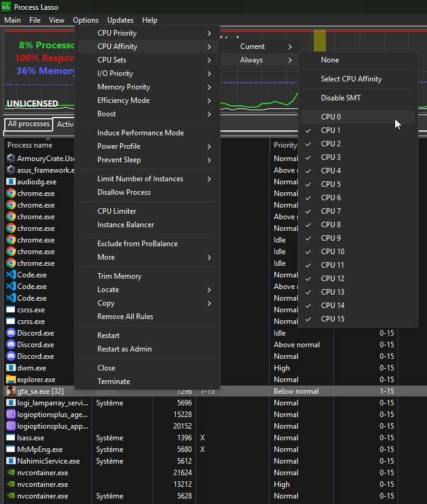Viewport: 427px width, 504px height.
Task: Click the asus_framework process icon
Action: (x=11, y=170)
